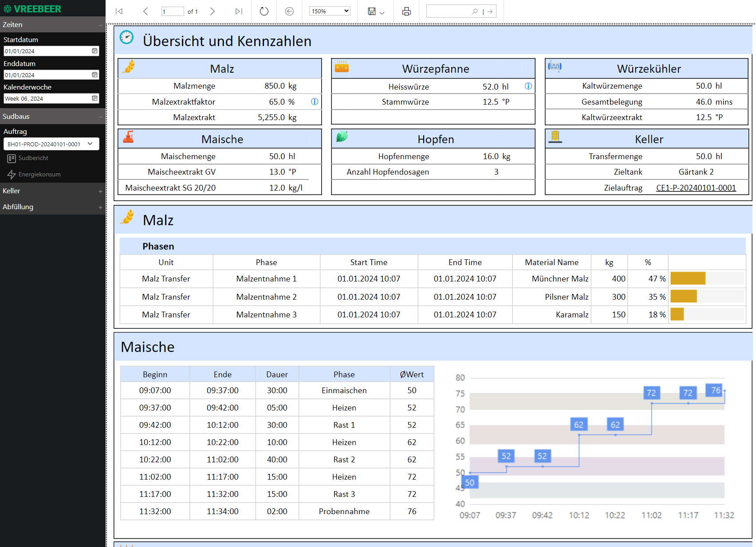This screenshot has width=756, height=547.
Task: Open the 150% zoom dropdown
Action: click(x=330, y=11)
